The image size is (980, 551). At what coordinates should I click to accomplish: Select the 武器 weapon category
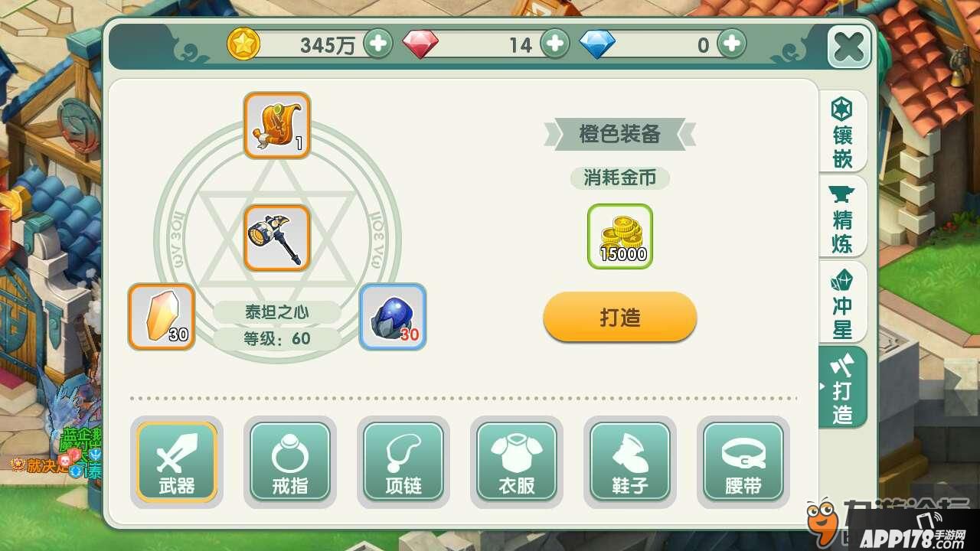coord(177,461)
